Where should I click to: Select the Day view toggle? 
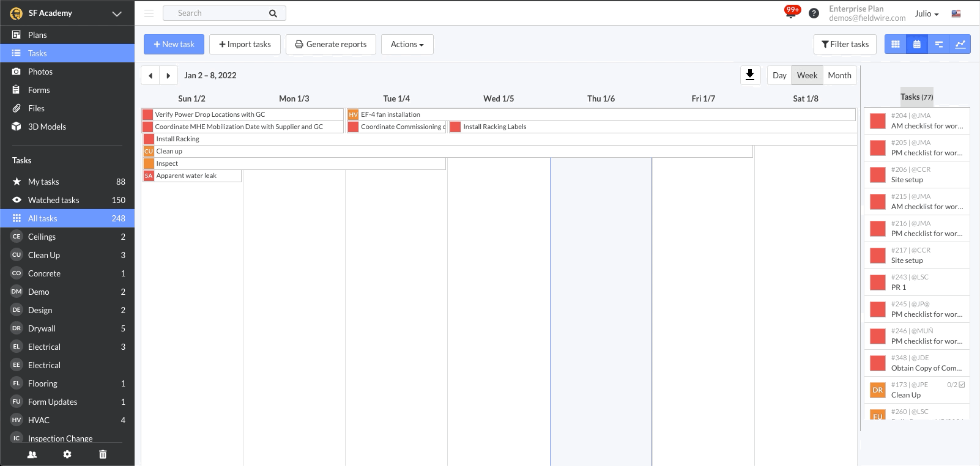(x=779, y=75)
